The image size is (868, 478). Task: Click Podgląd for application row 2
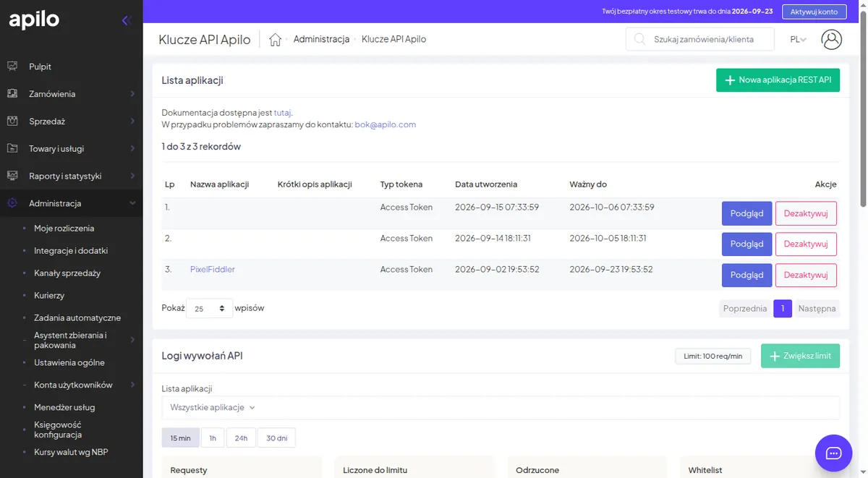tap(746, 244)
